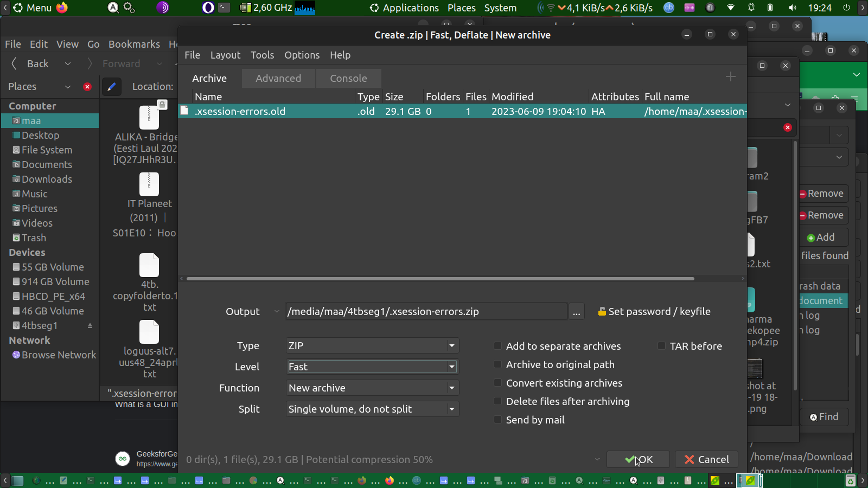Expand the compression Level dropdown

coord(451,367)
